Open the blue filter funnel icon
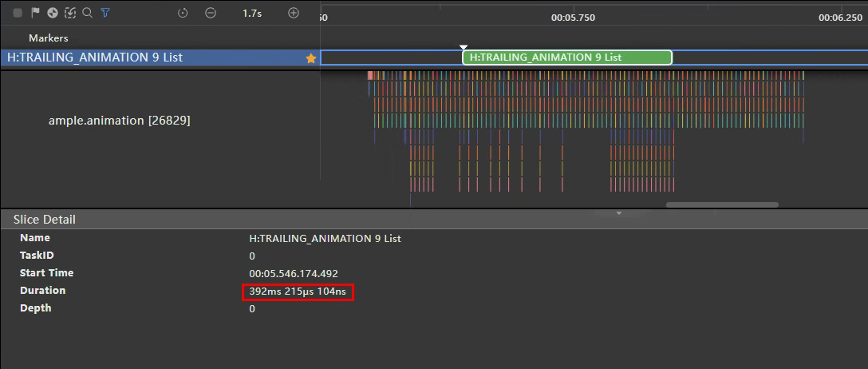The image size is (868, 369). pyautogui.click(x=105, y=13)
